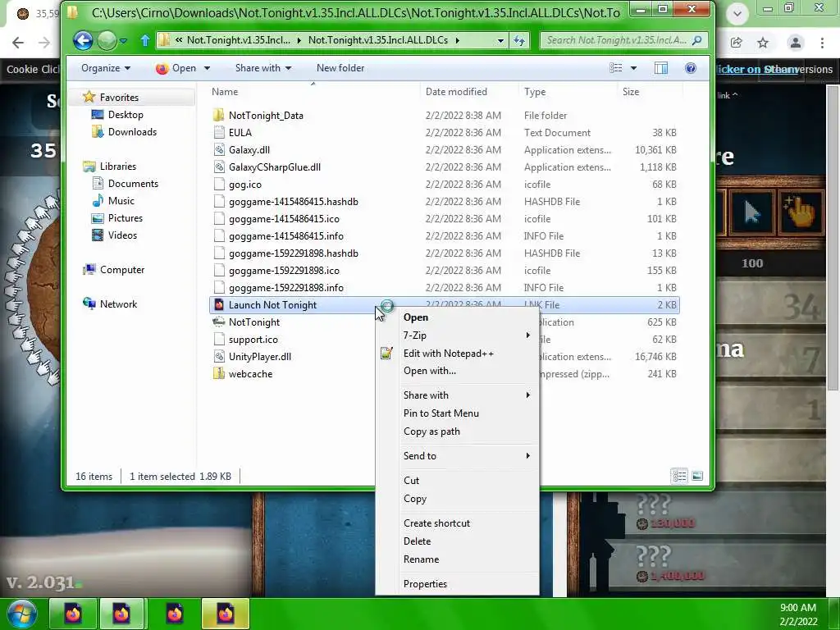Open the Share with toolbar menu

pos(263,68)
